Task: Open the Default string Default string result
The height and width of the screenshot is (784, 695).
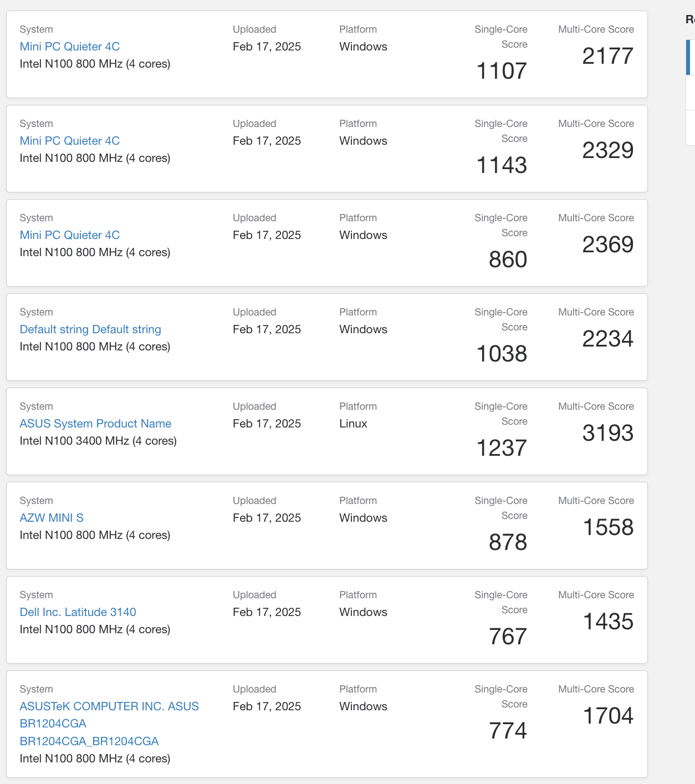Action: (x=90, y=329)
